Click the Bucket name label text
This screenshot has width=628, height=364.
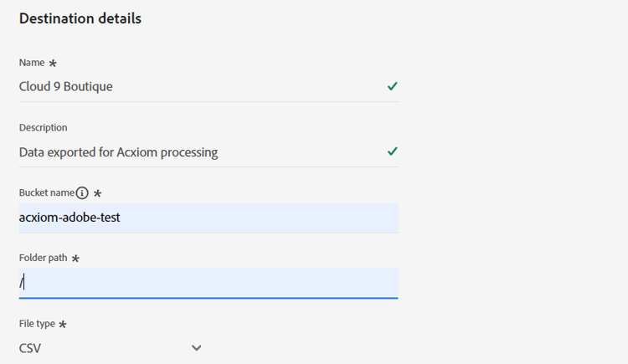[46, 192]
